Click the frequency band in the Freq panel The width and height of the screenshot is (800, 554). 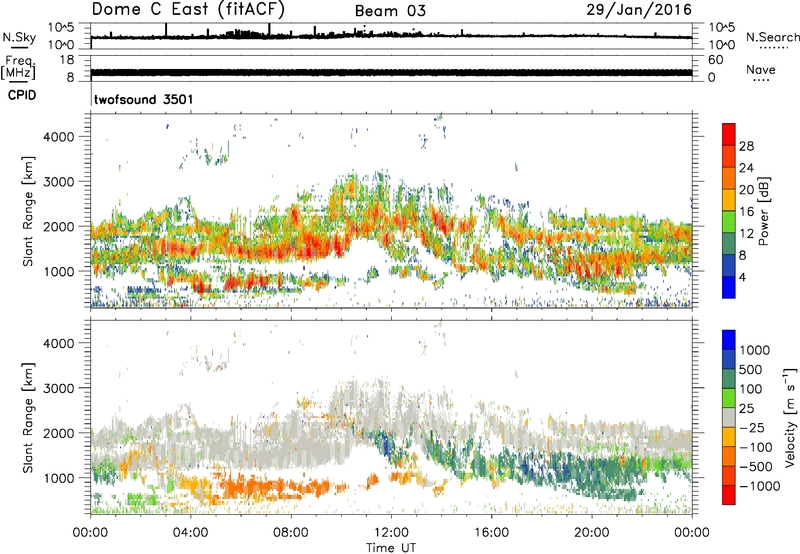point(391,72)
